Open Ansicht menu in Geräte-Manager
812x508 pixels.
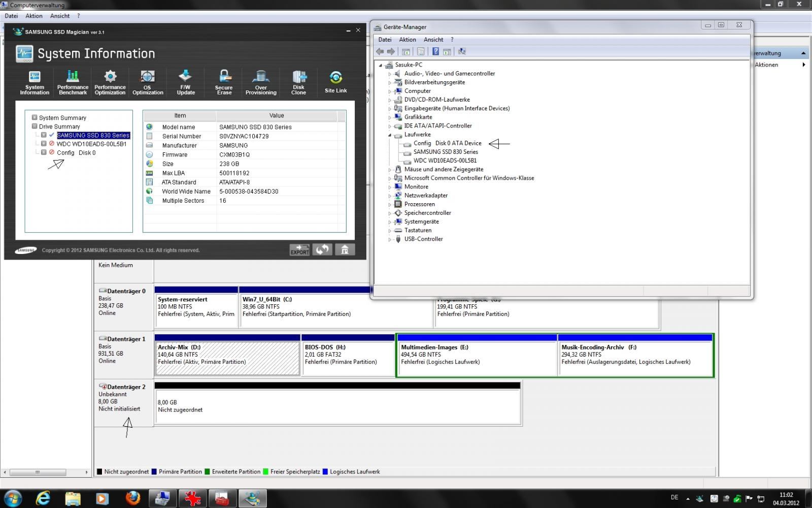(433, 40)
